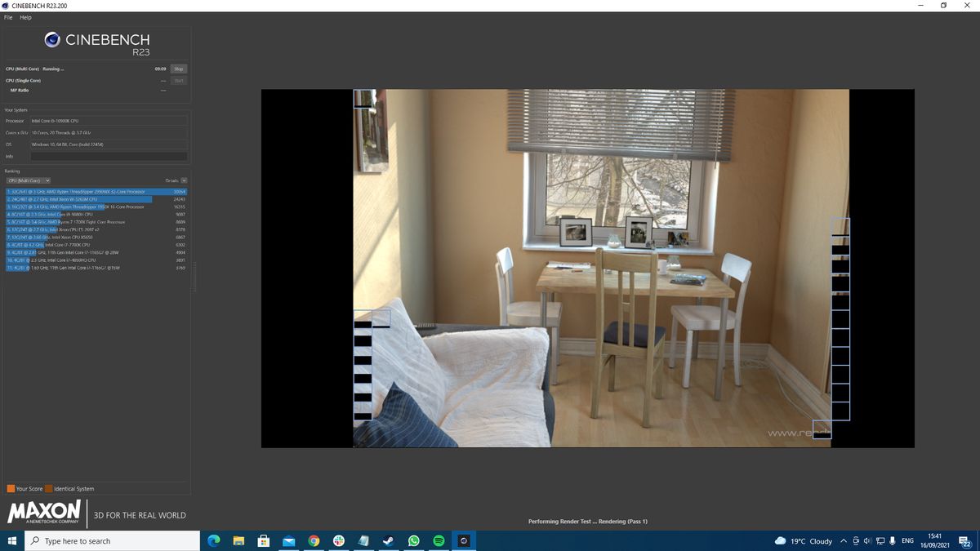Screen dimensions: 980x551
Task: Open the Mail app from the taskbar
Action: [289, 540]
